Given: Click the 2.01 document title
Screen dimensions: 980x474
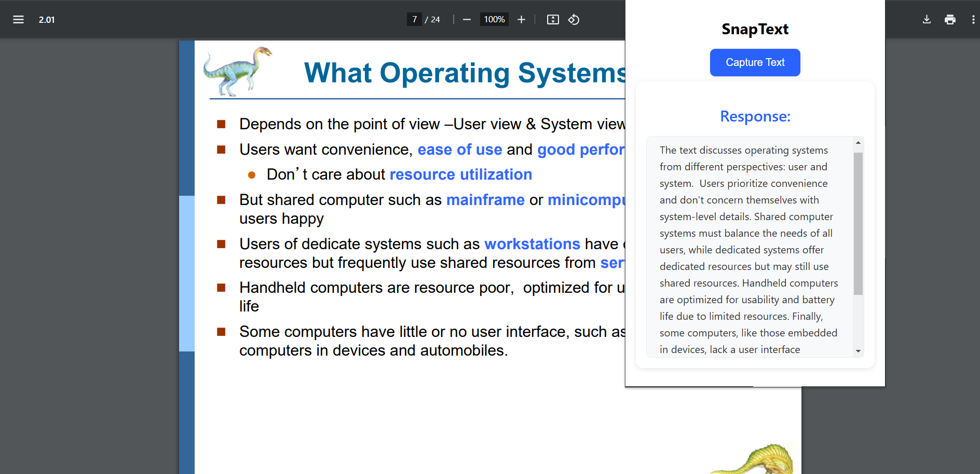Looking at the screenshot, I should (47, 20).
